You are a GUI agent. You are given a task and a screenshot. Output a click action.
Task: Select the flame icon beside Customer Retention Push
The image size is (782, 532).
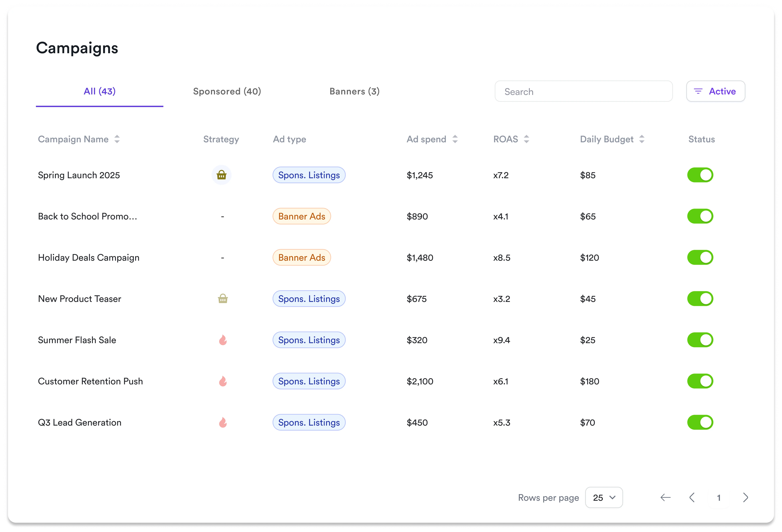point(223,381)
